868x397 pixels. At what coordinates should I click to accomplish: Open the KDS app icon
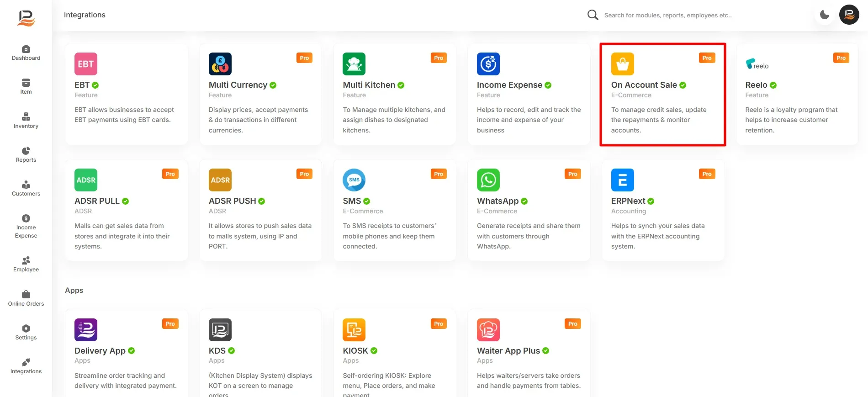tap(220, 330)
